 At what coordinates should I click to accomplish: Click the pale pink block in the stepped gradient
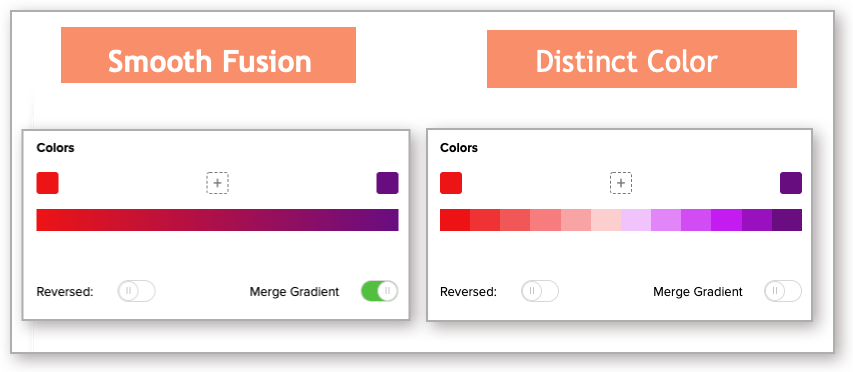point(606,220)
